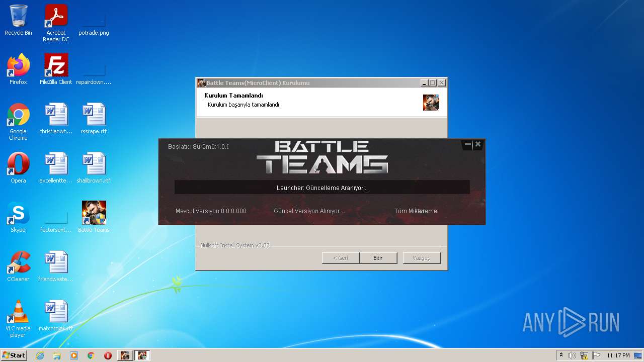Click 'Kurulum Tamamlandı' heading text
This screenshot has height=362, width=644.
(x=233, y=96)
